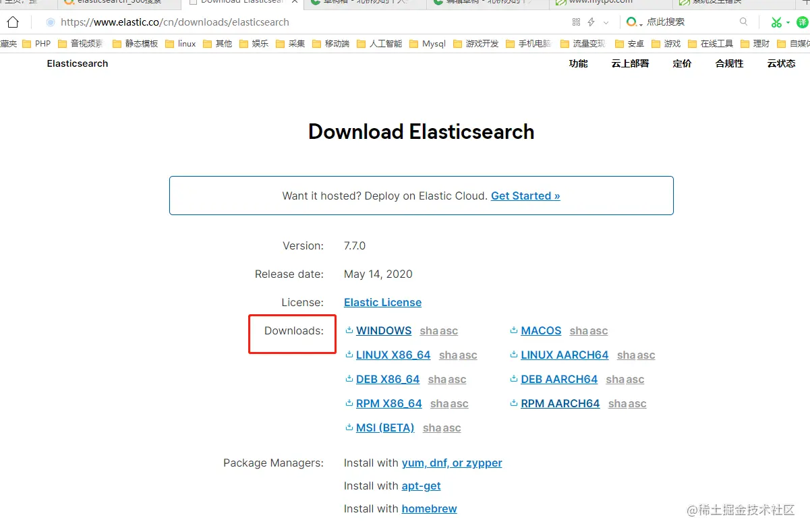Open the 云状态 navigation item
810x532 pixels.
pos(781,63)
